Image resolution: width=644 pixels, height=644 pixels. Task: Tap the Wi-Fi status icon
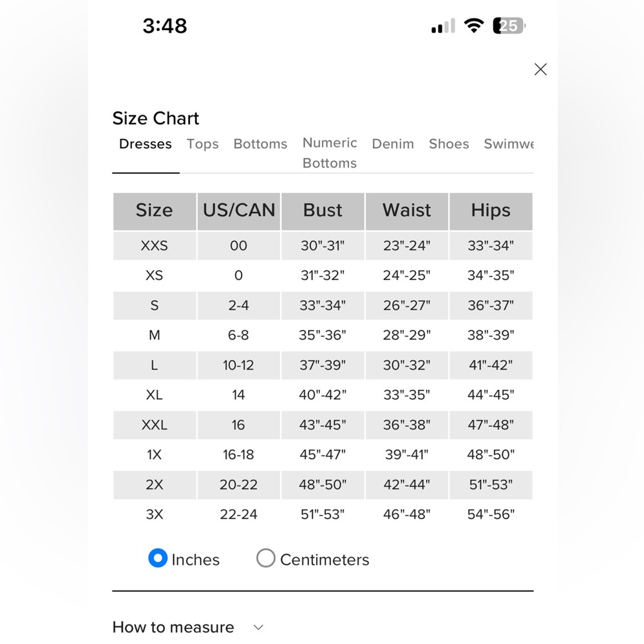(473, 26)
